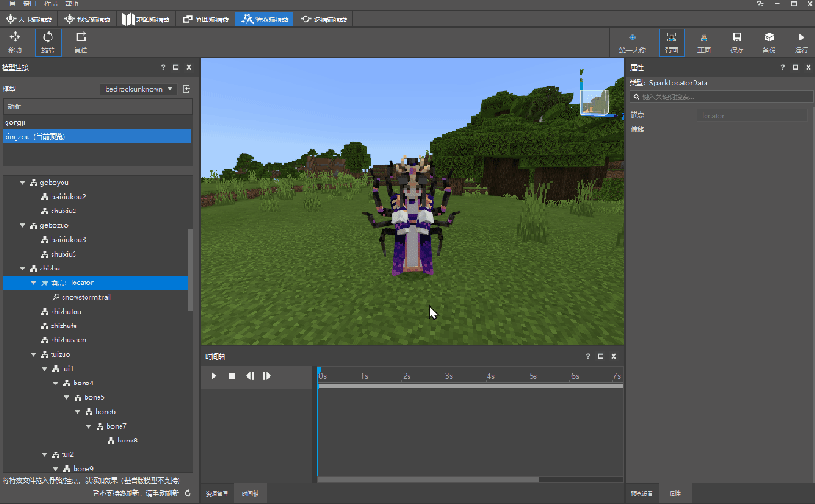Select the bone6 item
The width and height of the screenshot is (815, 504).
coord(106,411)
